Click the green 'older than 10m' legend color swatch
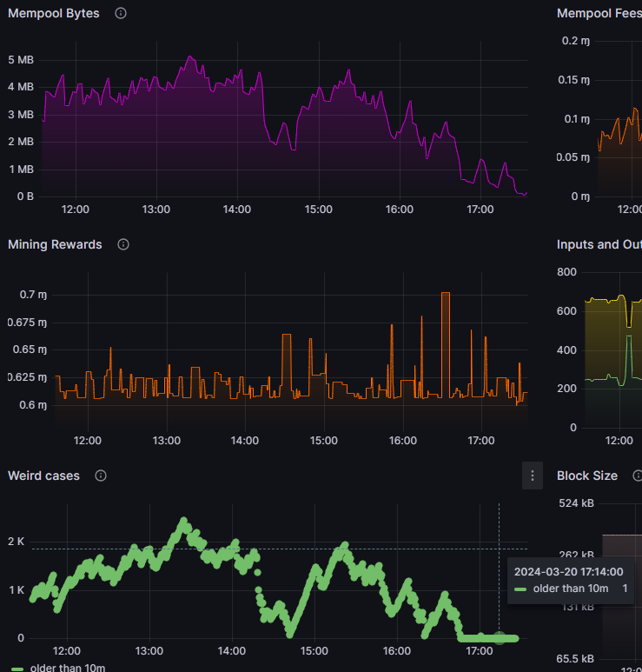 pos(17,669)
